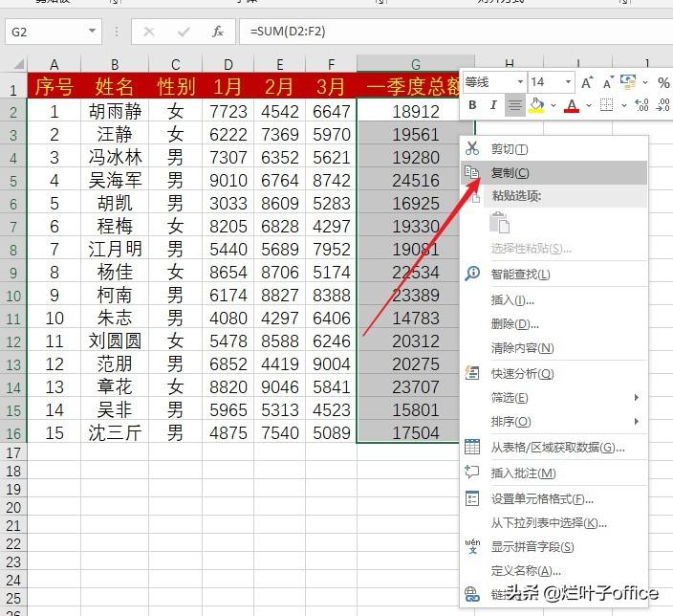
Task: Click the insert comment icon
Action: 472,473
